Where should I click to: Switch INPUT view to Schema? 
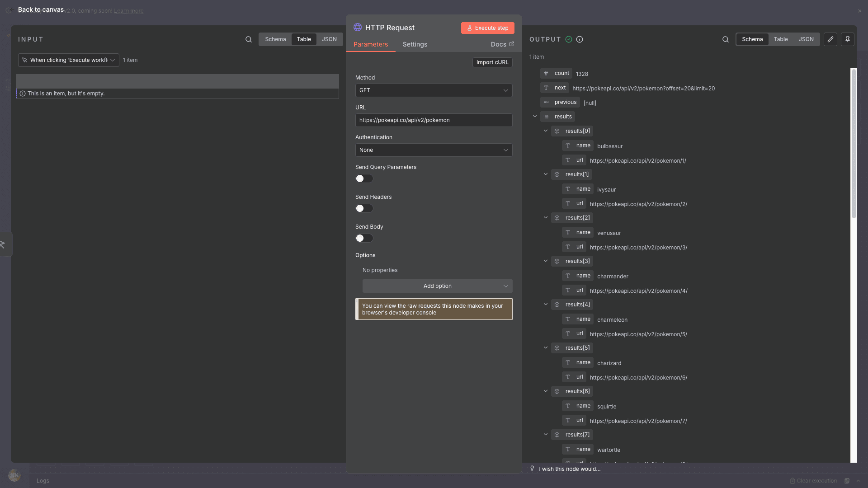[x=275, y=39]
